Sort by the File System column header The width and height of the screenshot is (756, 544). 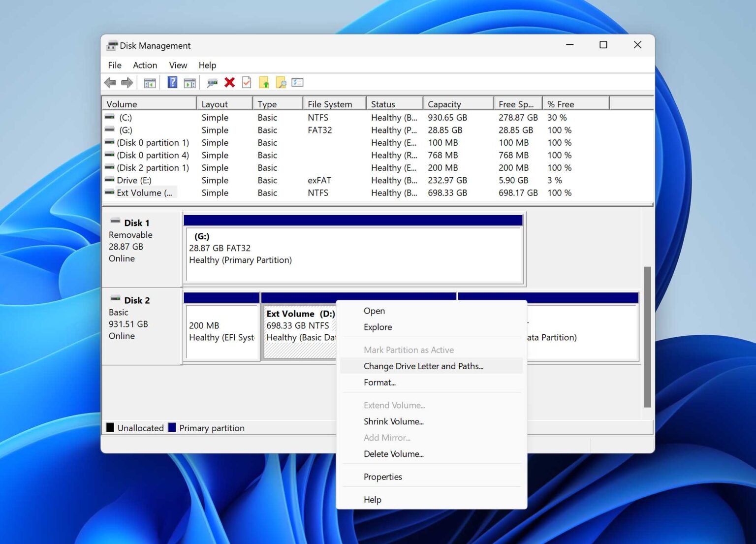coord(335,104)
